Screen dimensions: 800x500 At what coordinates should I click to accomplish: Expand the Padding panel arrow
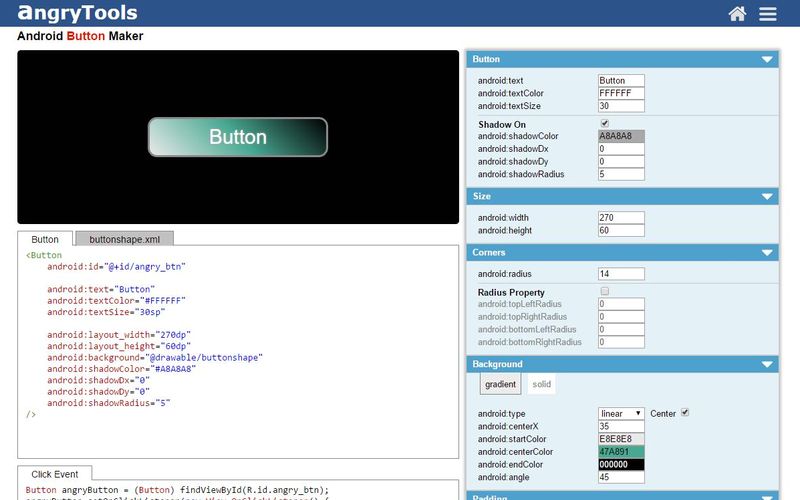[767, 497]
